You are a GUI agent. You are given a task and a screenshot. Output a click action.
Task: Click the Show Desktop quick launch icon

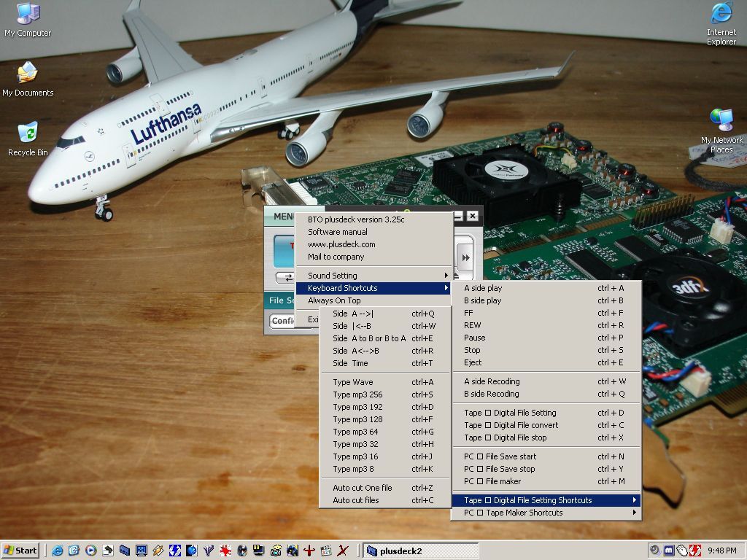[x=108, y=551]
